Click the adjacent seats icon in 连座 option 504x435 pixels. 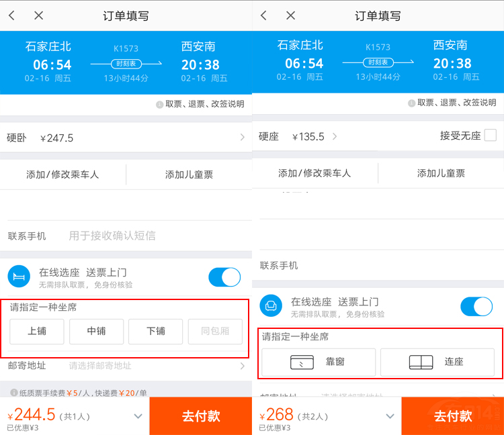(421, 362)
